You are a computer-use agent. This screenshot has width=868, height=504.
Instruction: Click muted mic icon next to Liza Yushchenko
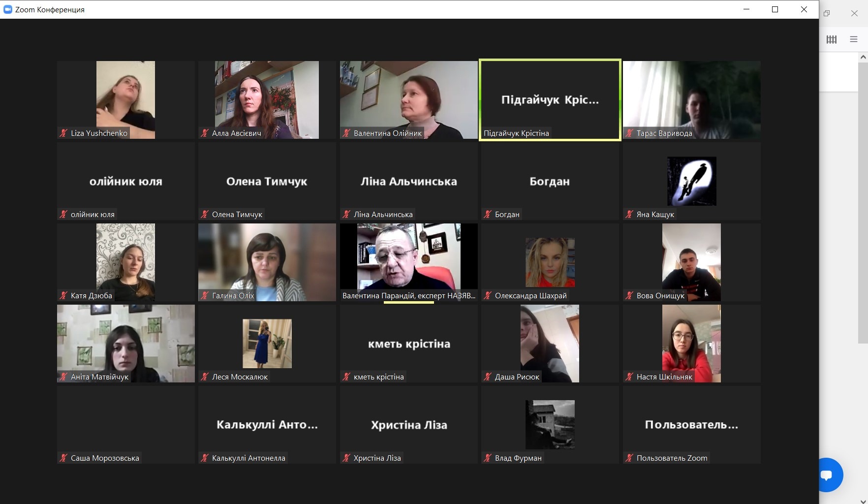click(63, 133)
